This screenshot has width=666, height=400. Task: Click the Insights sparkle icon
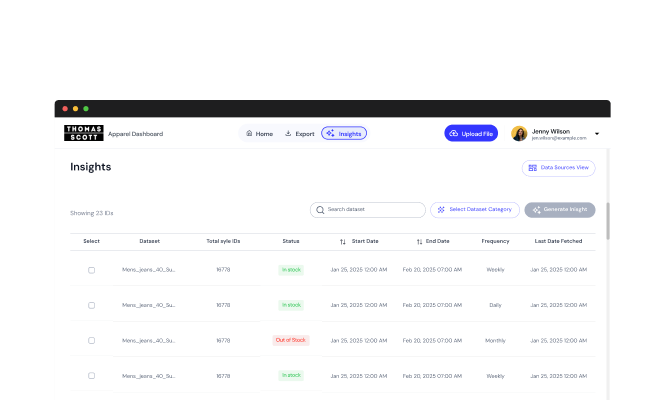(x=330, y=133)
